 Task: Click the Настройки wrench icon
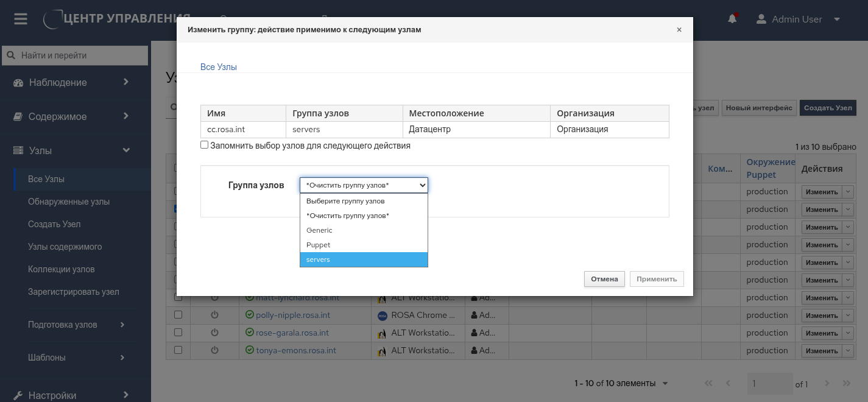[x=18, y=395]
